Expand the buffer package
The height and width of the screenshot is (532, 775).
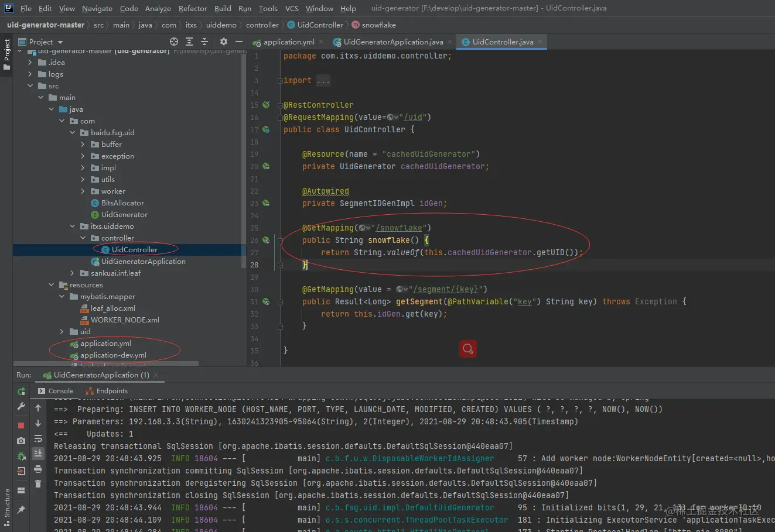point(83,144)
